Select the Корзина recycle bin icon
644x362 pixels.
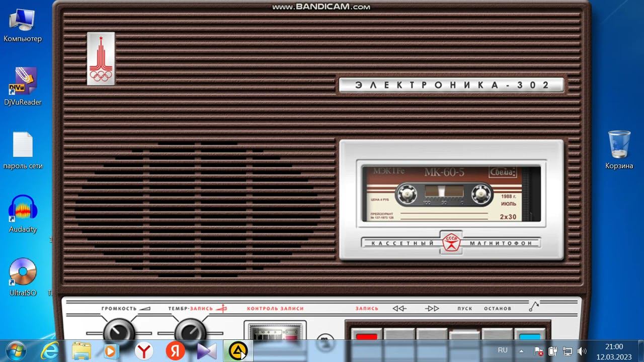click(x=619, y=150)
